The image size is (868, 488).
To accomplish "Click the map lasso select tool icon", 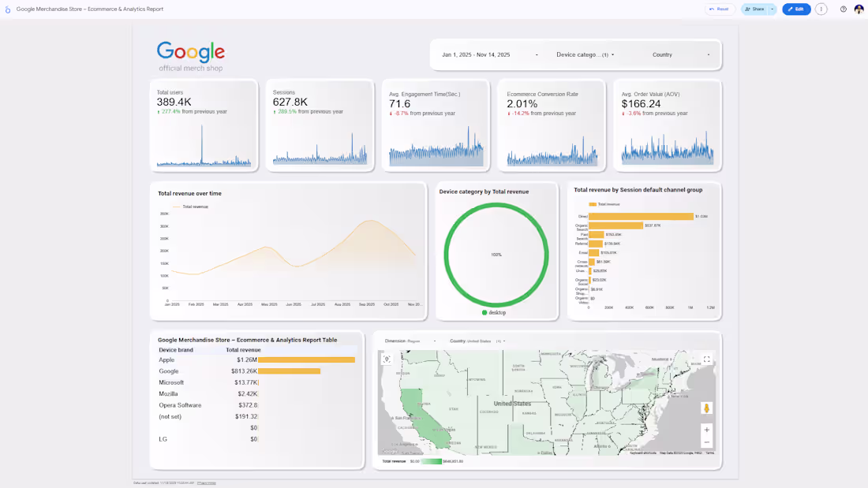I will 387,359.
